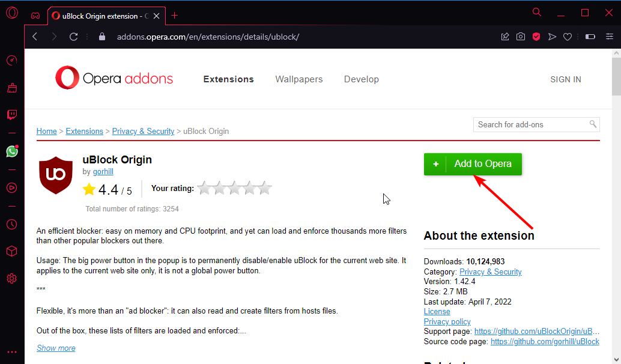
Task: Go forward to the next page
Action: tap(54, 37)
